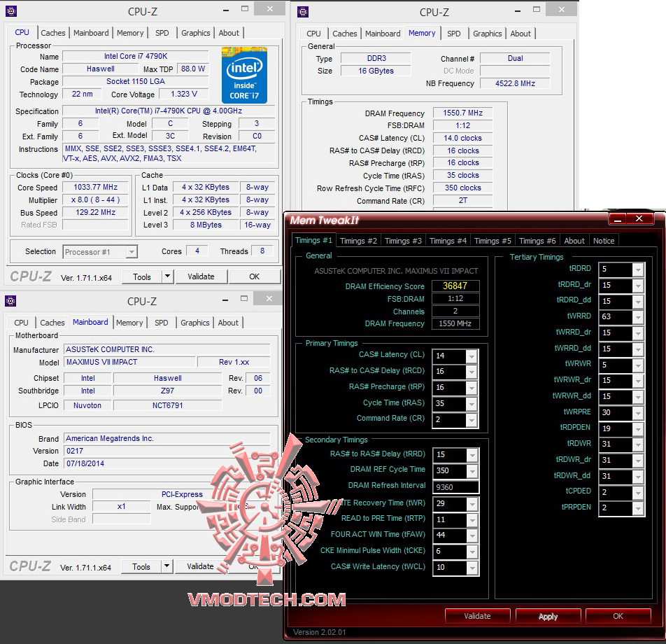This screenshot has width=666, height=644.
Task: Click Memory Size value 16 GBytes
Action: pos(376,71)
